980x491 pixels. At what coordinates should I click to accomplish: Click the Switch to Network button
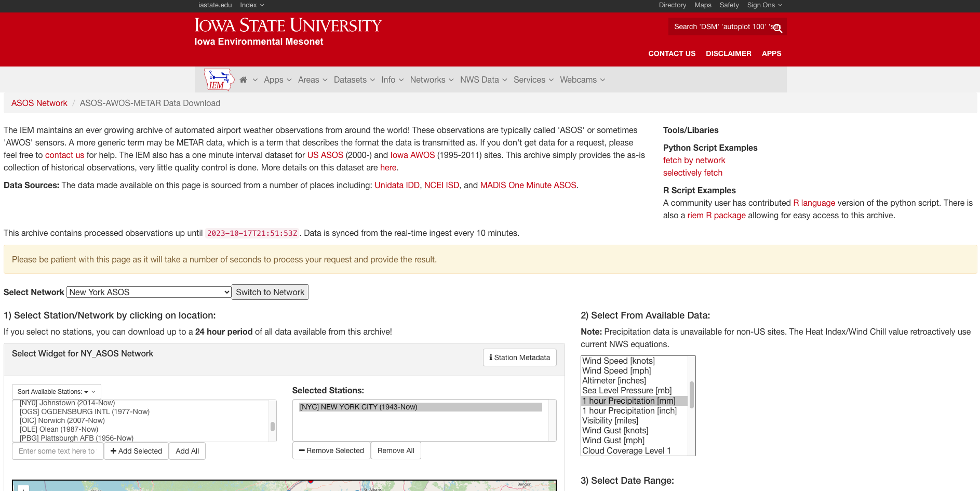click(x=270, y=292)
